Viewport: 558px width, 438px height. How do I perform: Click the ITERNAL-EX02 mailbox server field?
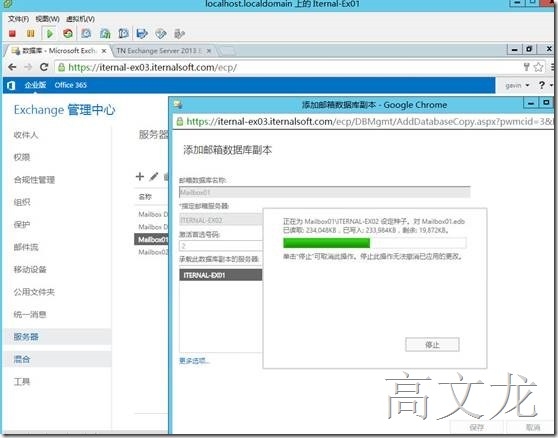(x=221, y=220)
